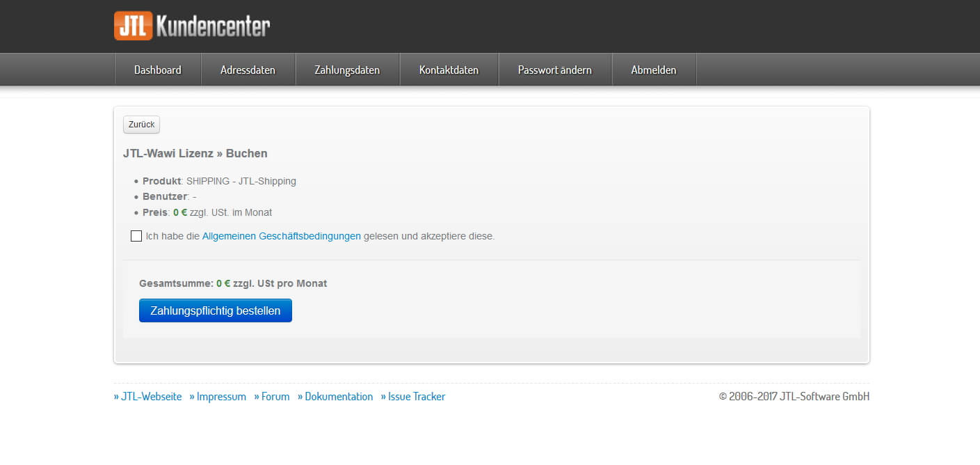Open the Passwort ändern page

point(554,70)
